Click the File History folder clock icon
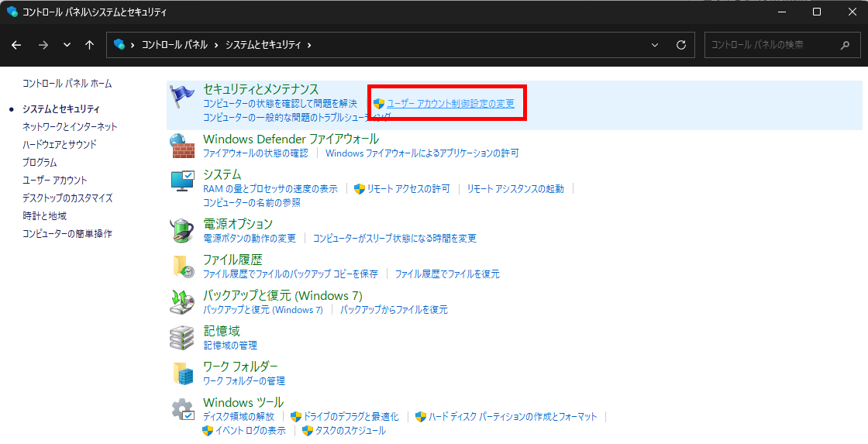 (x=183, y=267)
